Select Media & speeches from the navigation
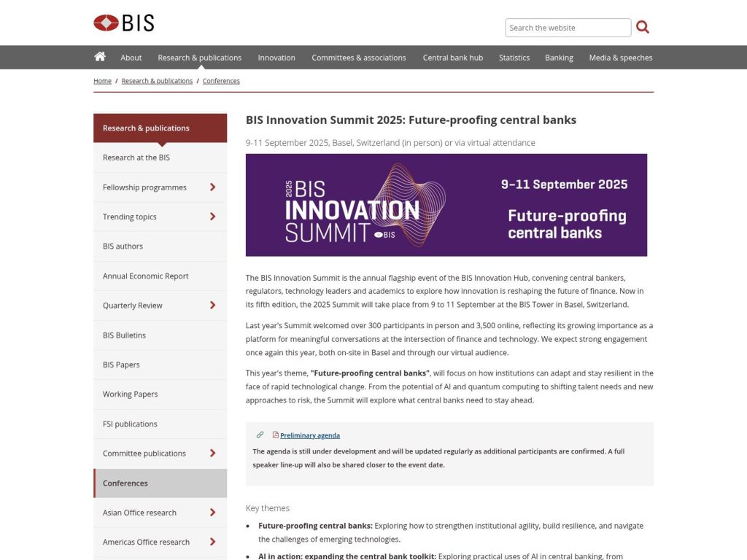This screenshot has height=560, width=747. coord(620,57)
